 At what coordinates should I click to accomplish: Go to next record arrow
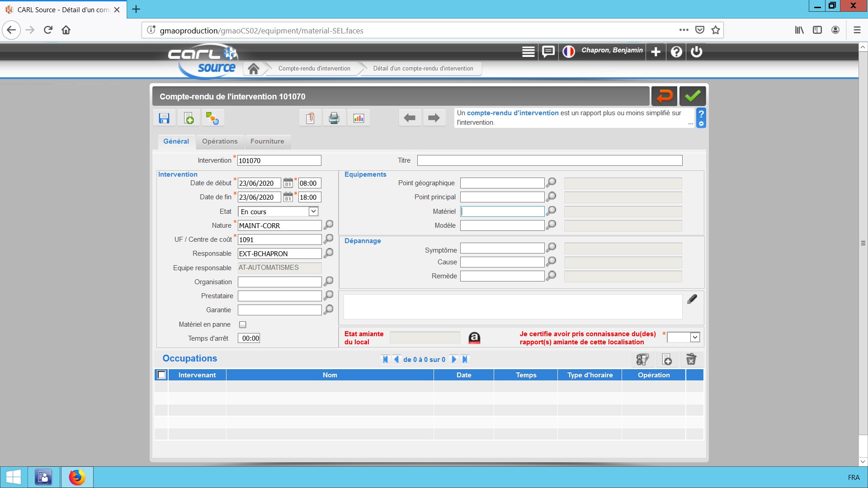434,118
